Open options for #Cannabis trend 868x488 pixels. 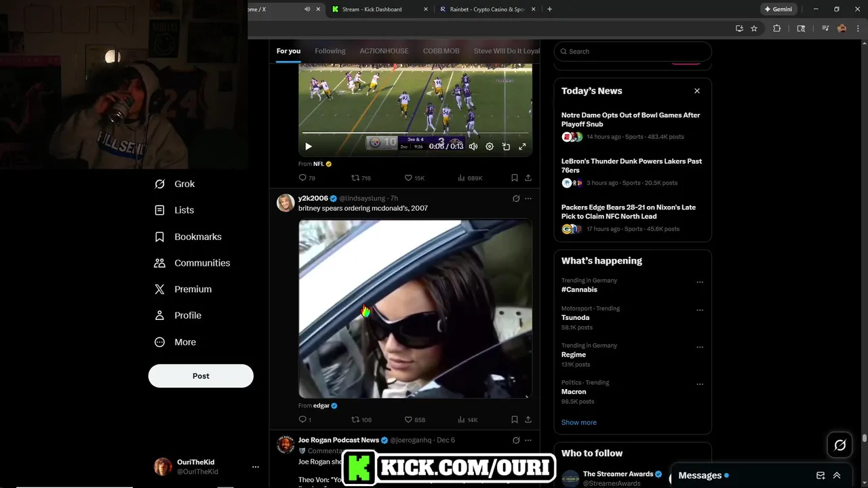[x=700, y=282]
